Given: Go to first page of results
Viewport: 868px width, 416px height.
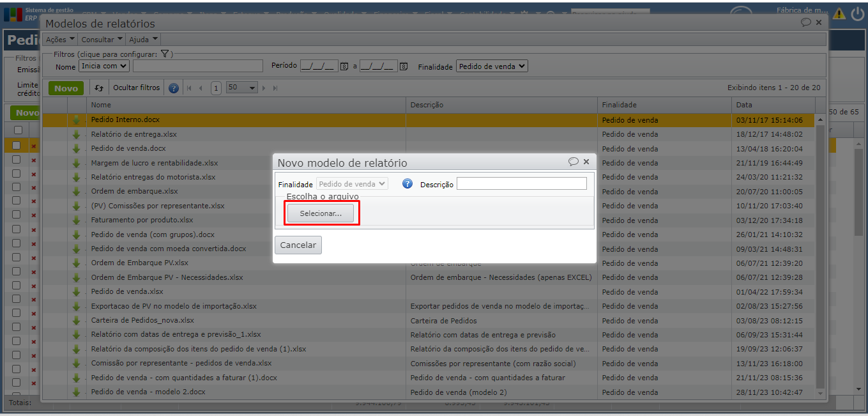Looking at the screenshot, I should tap(189, 88).
